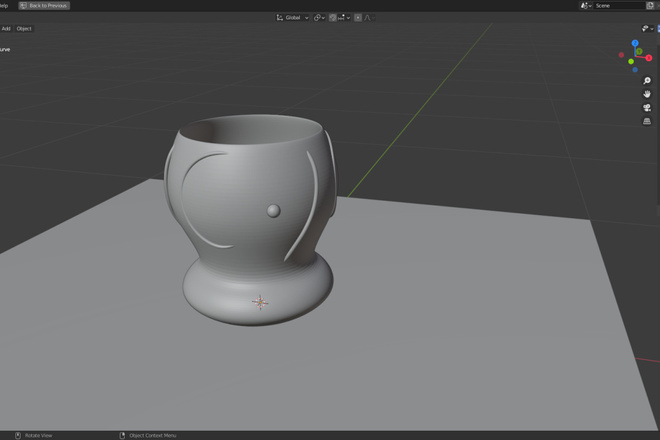Toggle the camera view icon

(647, 107)
